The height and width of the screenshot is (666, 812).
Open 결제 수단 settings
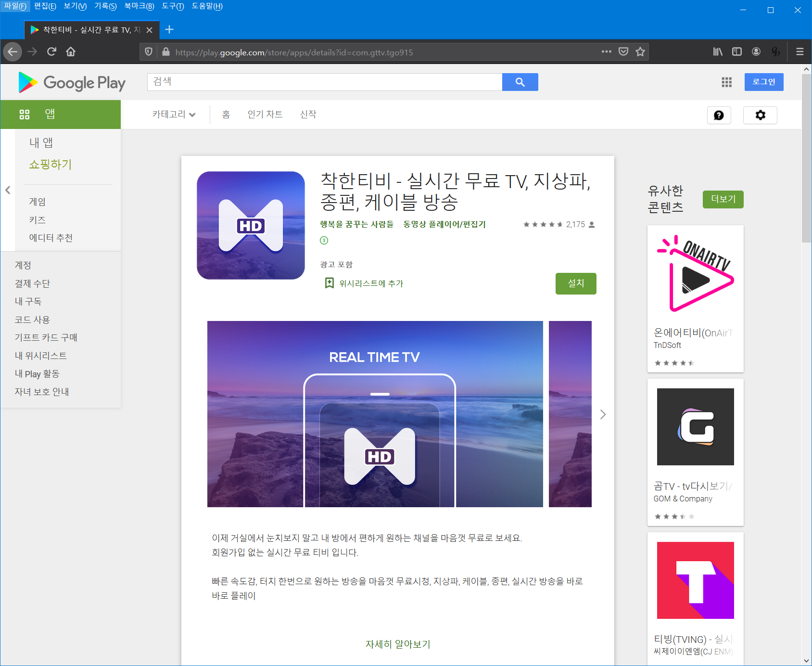pos(32,283)
